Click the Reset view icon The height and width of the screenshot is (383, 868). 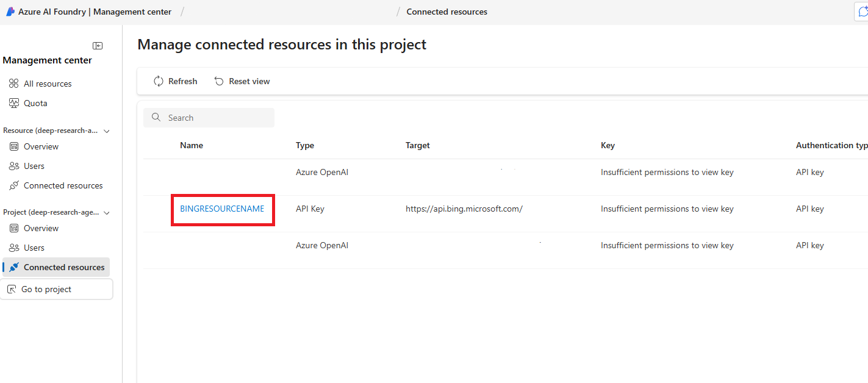219,81
